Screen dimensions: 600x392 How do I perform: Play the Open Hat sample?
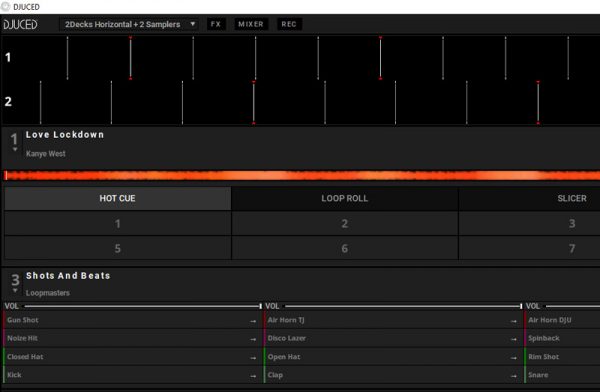(x=393, y=357)
